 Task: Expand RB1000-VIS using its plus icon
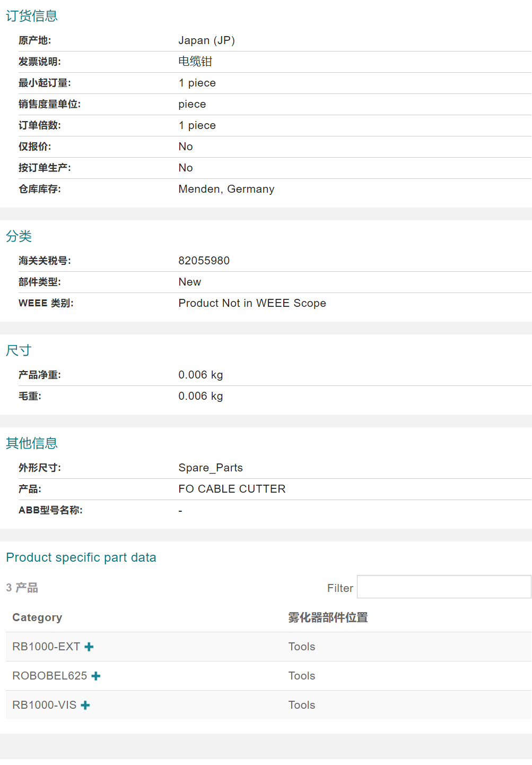pyautogui.click(x=85, y=705)
